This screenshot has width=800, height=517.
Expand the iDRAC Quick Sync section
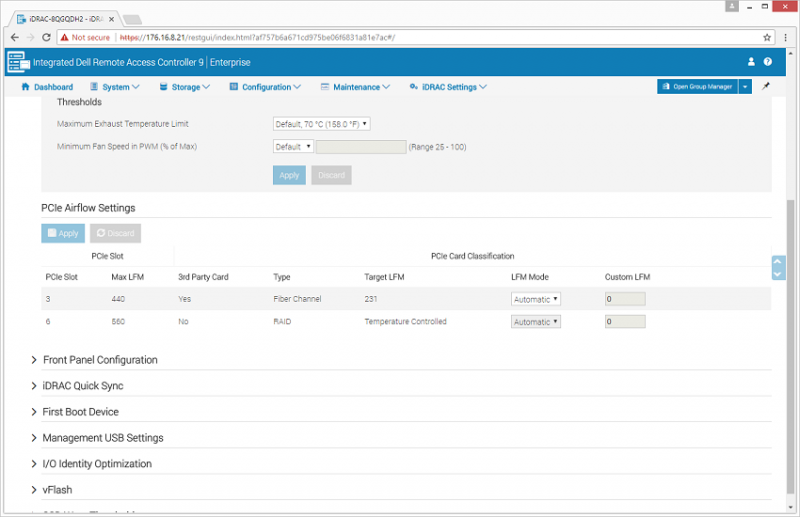tap(82, 386)
